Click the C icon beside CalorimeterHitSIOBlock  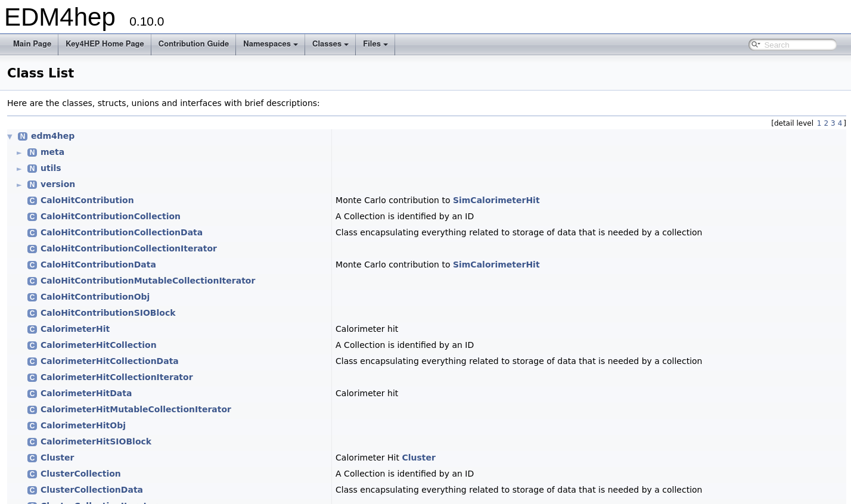click(x=32, y=442)
